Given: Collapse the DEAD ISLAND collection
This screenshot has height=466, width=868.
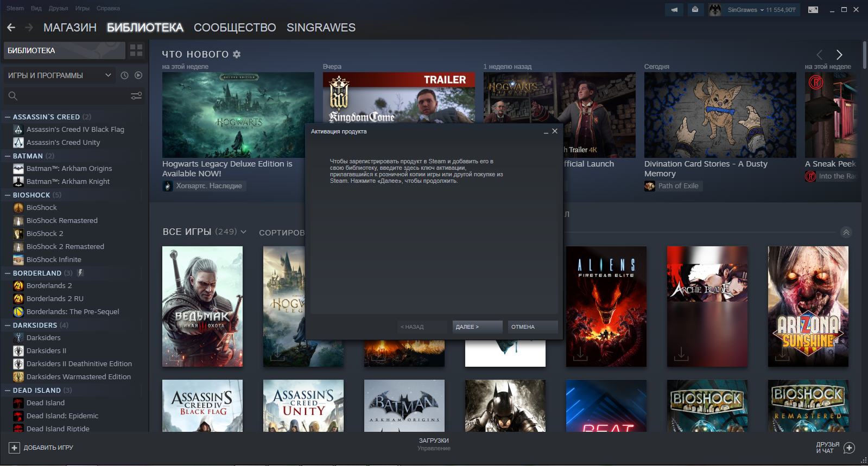Looking at the screenshot, I should (8, 390).
